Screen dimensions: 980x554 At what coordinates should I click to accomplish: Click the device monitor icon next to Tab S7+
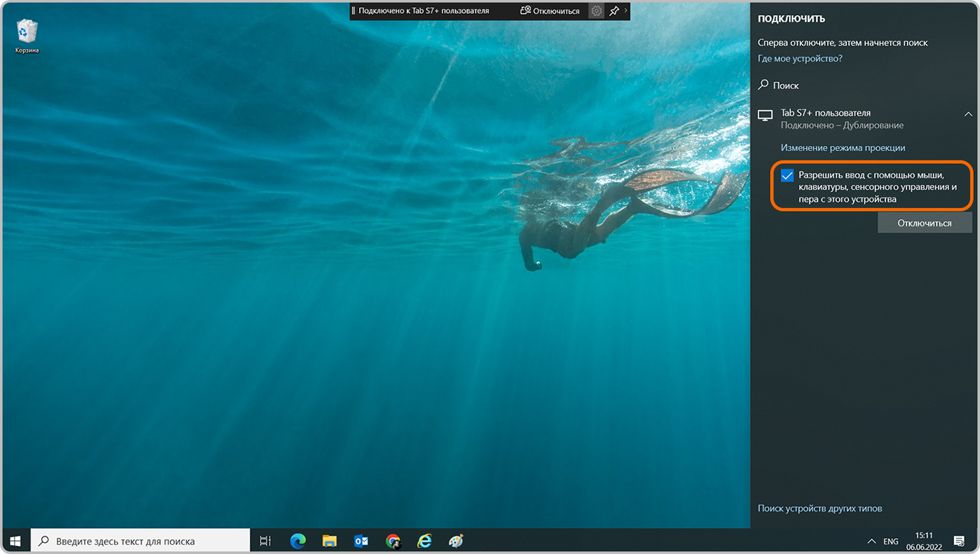(766, 115)
